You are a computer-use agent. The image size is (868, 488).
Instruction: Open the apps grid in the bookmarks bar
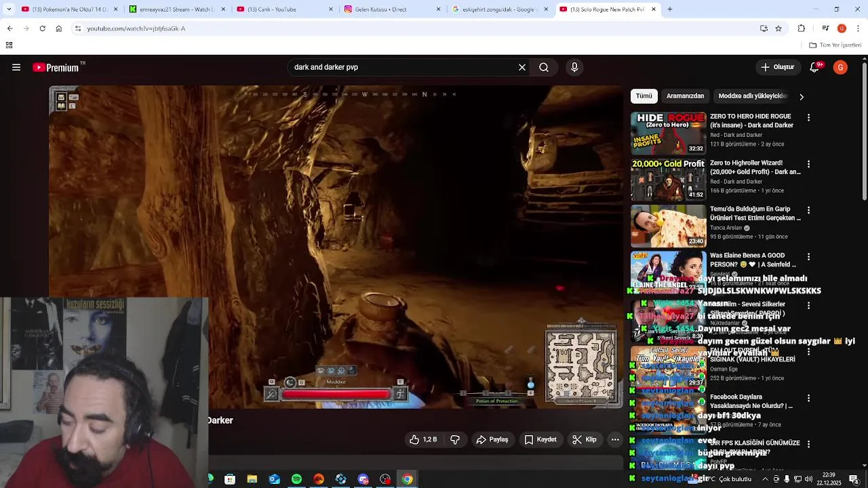pos(9,45)
